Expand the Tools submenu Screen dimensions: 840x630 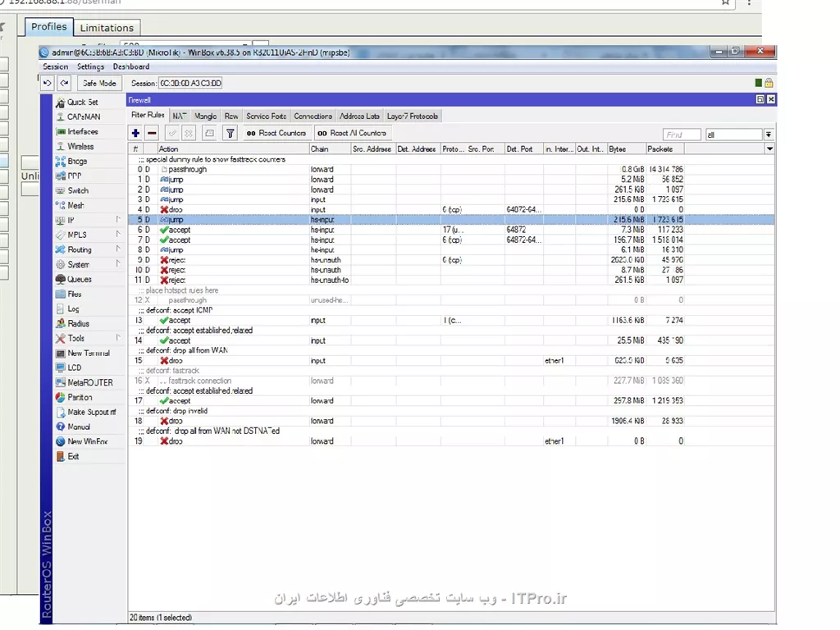[x=118, y=338]
